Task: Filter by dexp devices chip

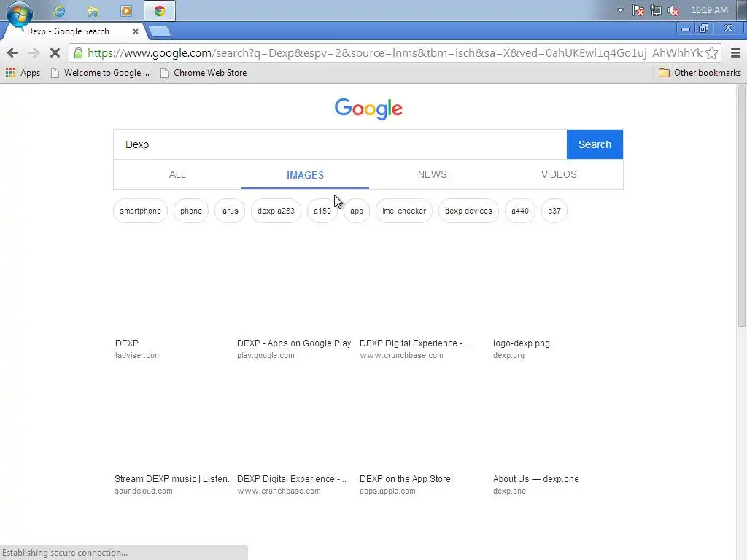Action: click(x=468, y=211)
